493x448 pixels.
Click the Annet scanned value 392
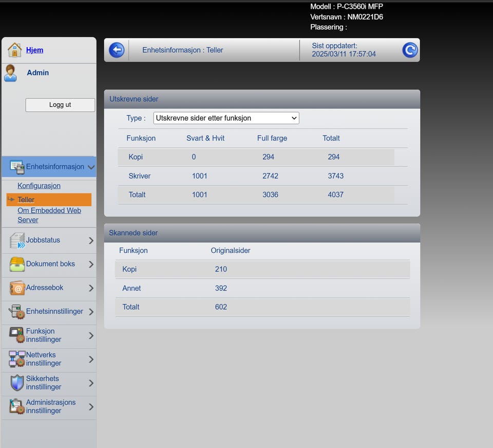[x=221, y=288]
